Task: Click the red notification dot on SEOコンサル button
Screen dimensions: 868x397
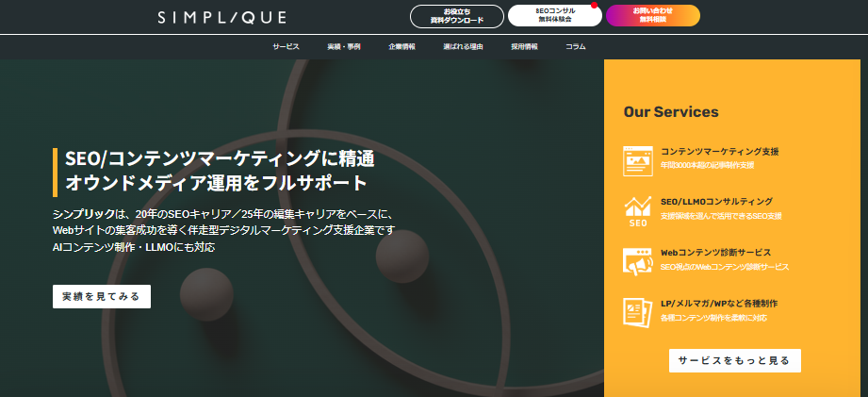Action: (594, 6)
